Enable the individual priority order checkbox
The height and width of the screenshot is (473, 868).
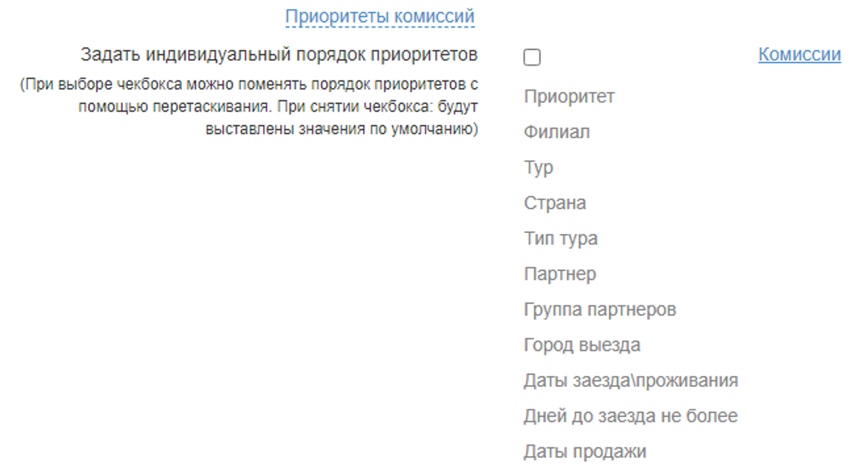(x=532, y=58)
